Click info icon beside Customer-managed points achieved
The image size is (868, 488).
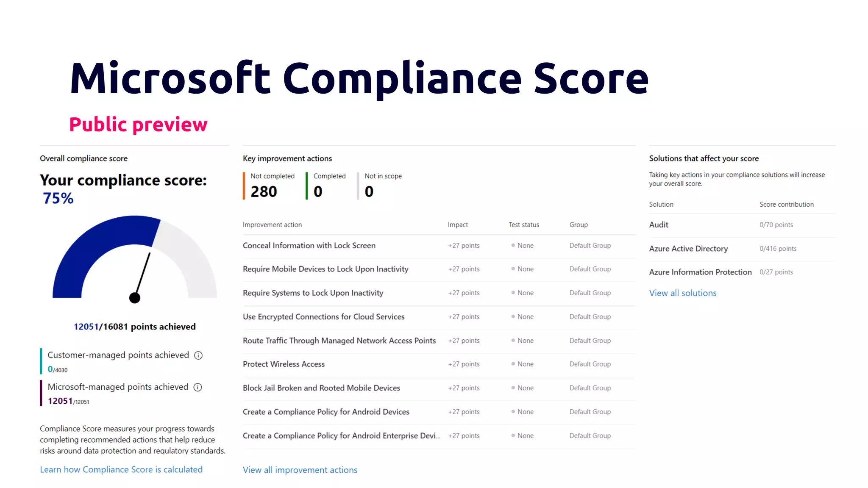click(x=198, y=355)
